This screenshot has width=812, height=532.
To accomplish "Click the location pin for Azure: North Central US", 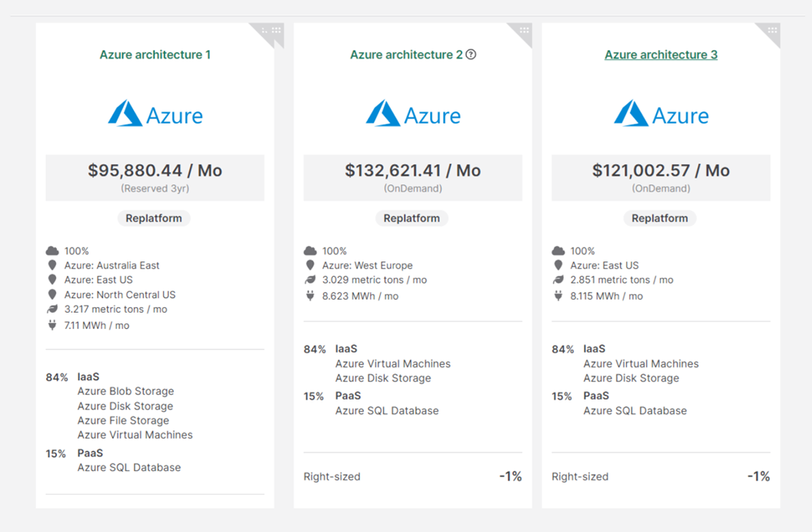I will (52, 294).
